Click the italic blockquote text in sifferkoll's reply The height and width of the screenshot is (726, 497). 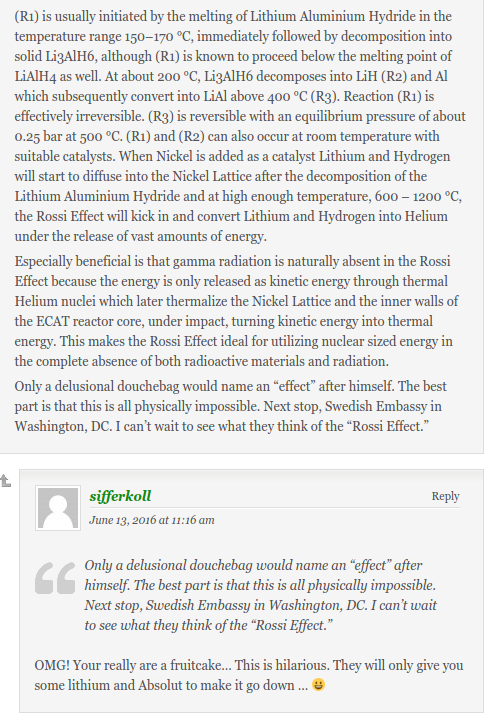tap(260, 595)
